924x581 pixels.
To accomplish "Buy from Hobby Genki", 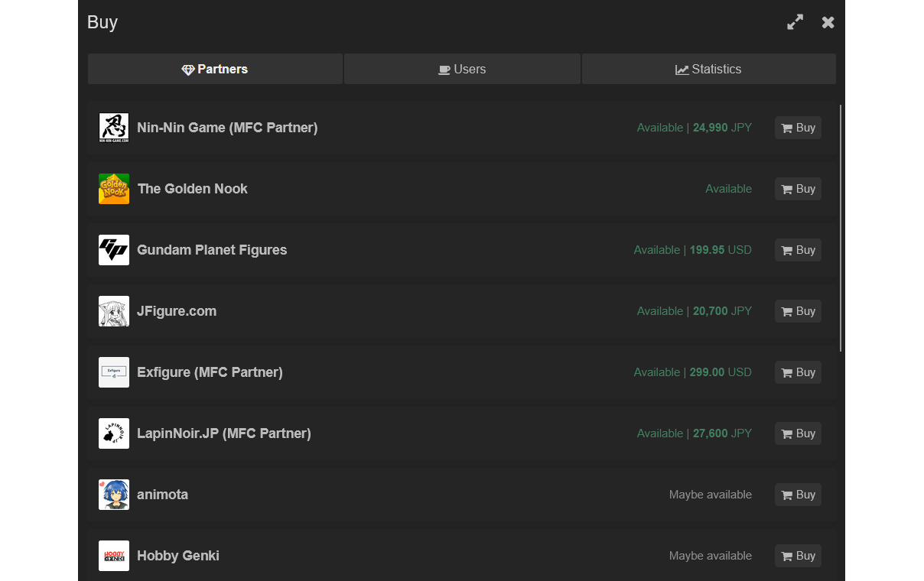I will point(798,556).
